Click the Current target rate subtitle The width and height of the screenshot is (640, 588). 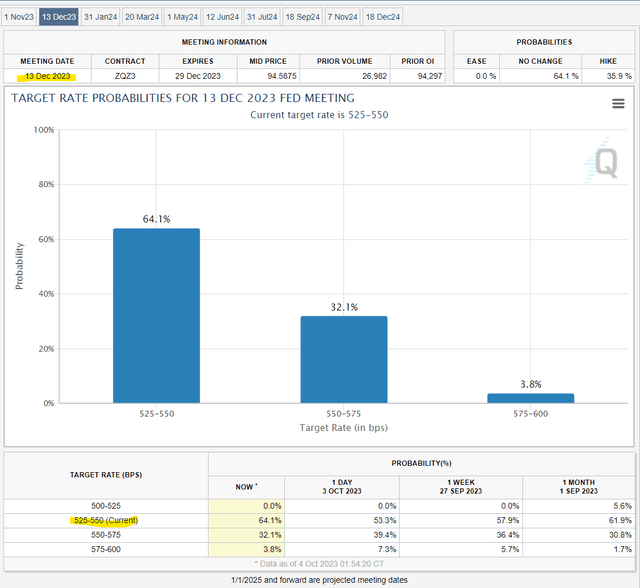click(319, 115)
